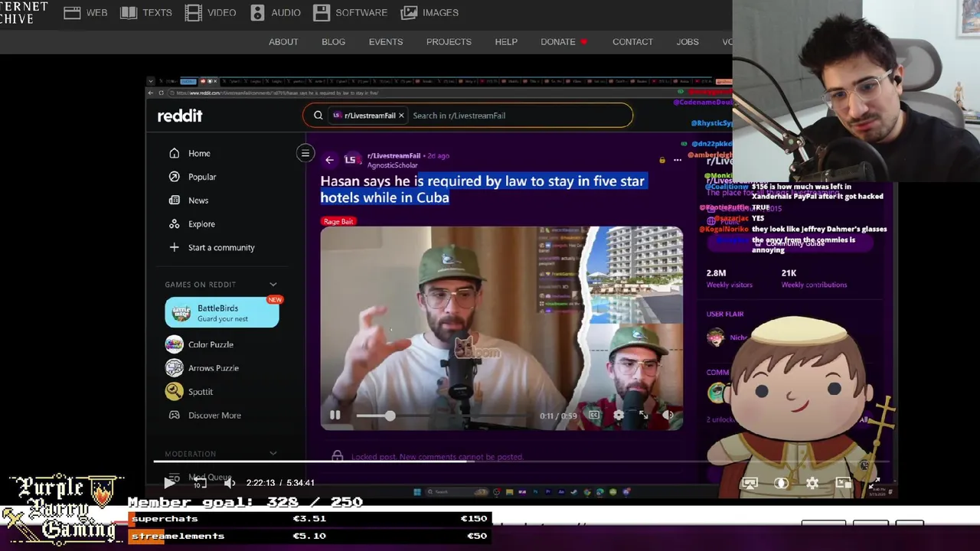This screenshot has height=551, width=980.
Task: Click Discover More games
Action: point(204,416)
